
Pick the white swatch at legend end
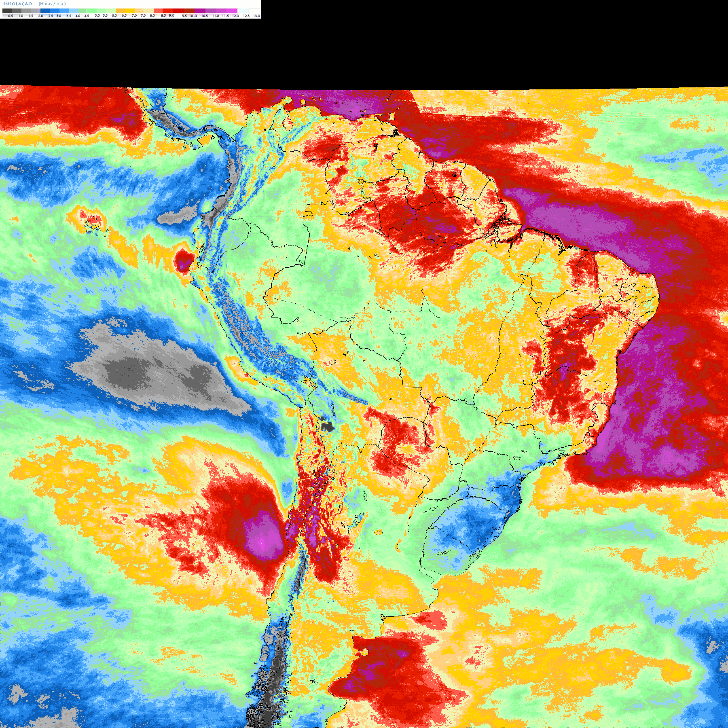tap(254, 11)
